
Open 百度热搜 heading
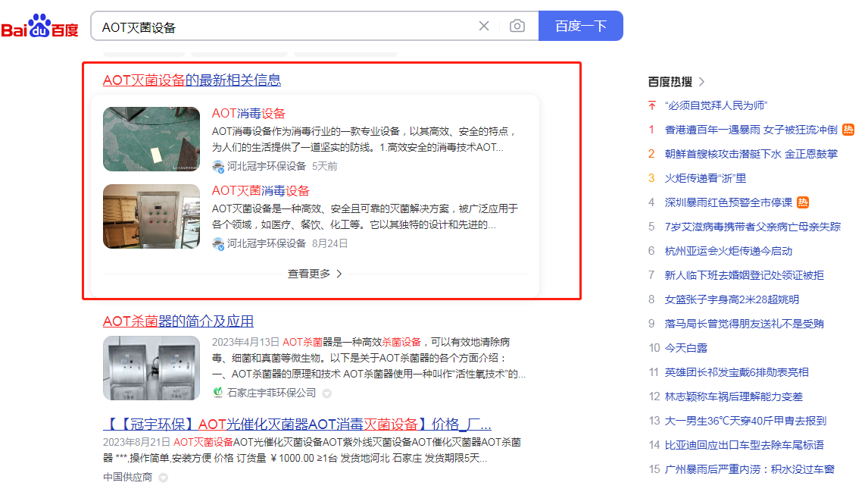pos(670,82)
